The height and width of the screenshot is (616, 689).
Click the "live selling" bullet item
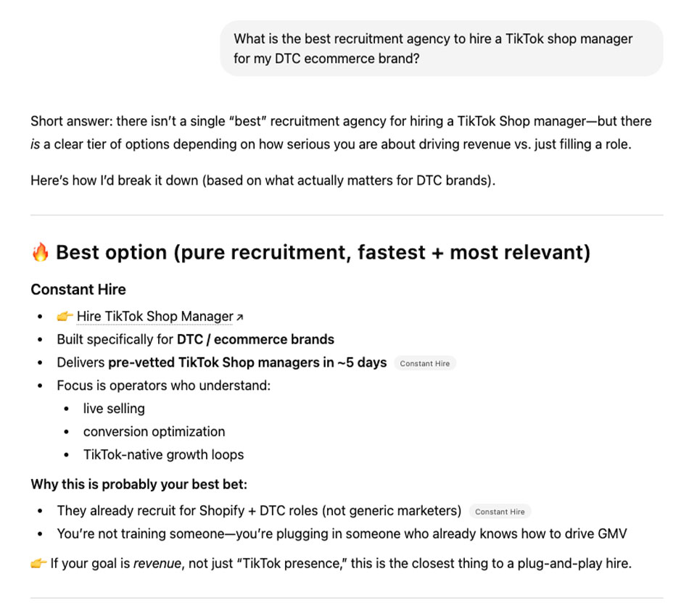pyautogui.click(x=114, y=409)
